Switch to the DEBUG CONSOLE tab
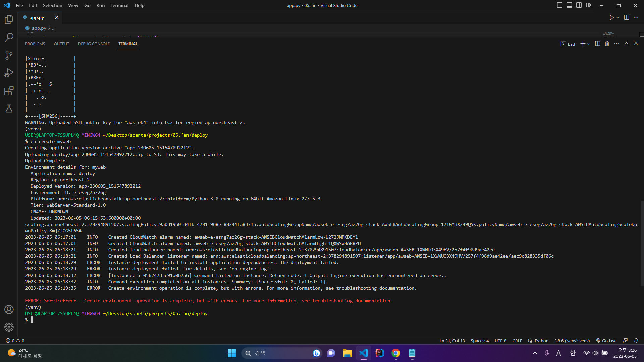This screenshot has width=644, height=362. (94, 44)
